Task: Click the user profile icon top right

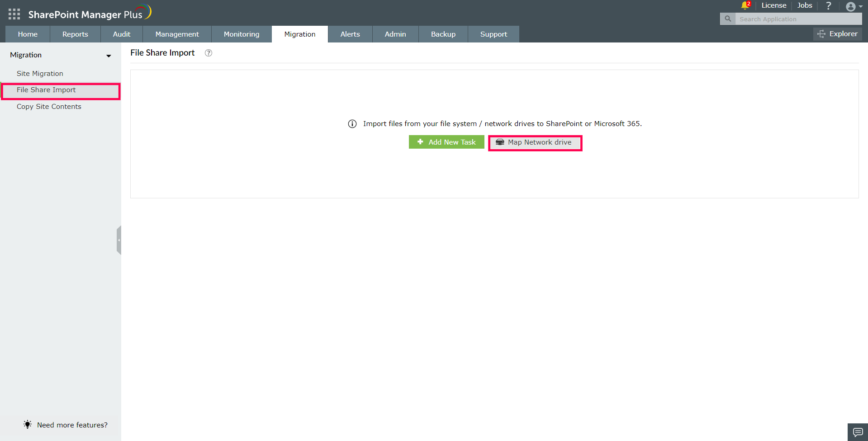Action: click(851, 6)
